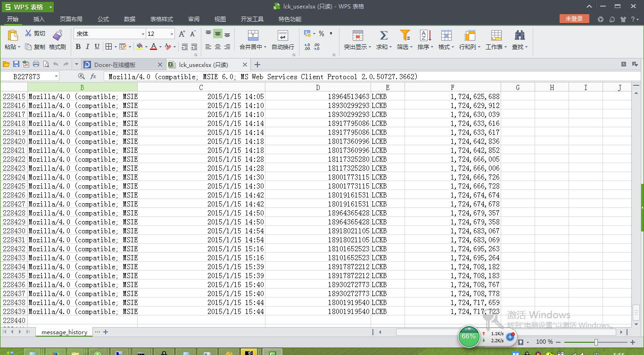Click the Copy (复制) button
Image resolution: width=644 pixels, height=355 pixels.
pos(35,47)
